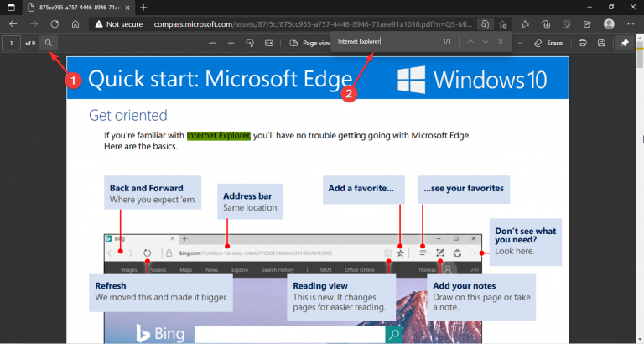Click the Add a favorite... callout
Screen dimensions: 644x344
coord(363,190)
